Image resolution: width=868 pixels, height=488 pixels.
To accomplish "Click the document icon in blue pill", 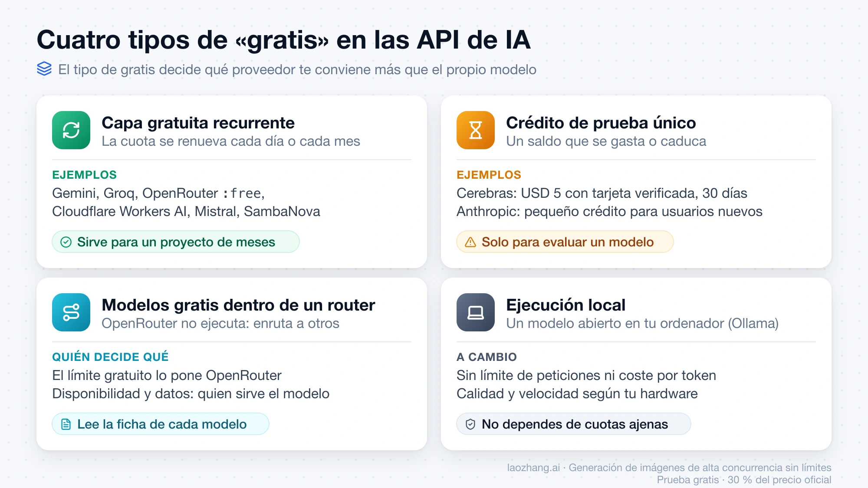I will [x=66, y=424].
